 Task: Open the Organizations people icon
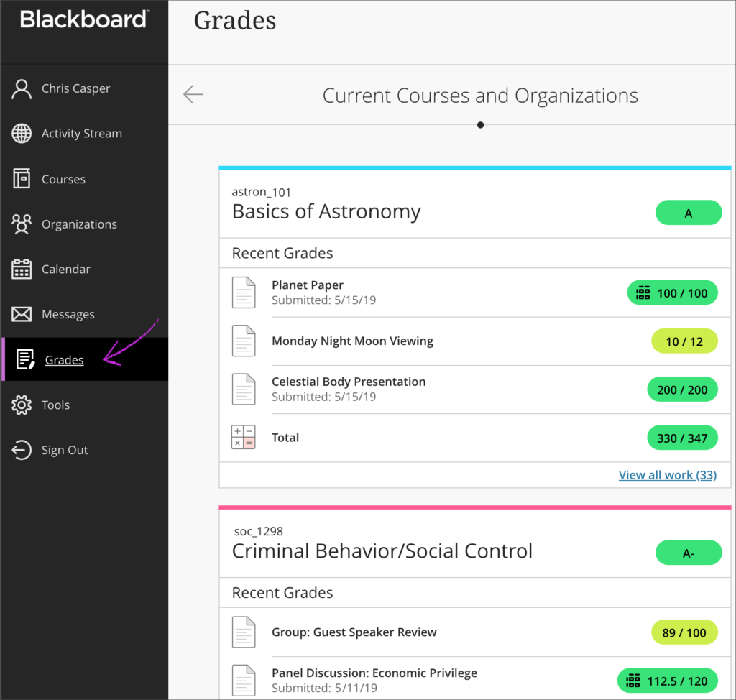tap(22, 224)
